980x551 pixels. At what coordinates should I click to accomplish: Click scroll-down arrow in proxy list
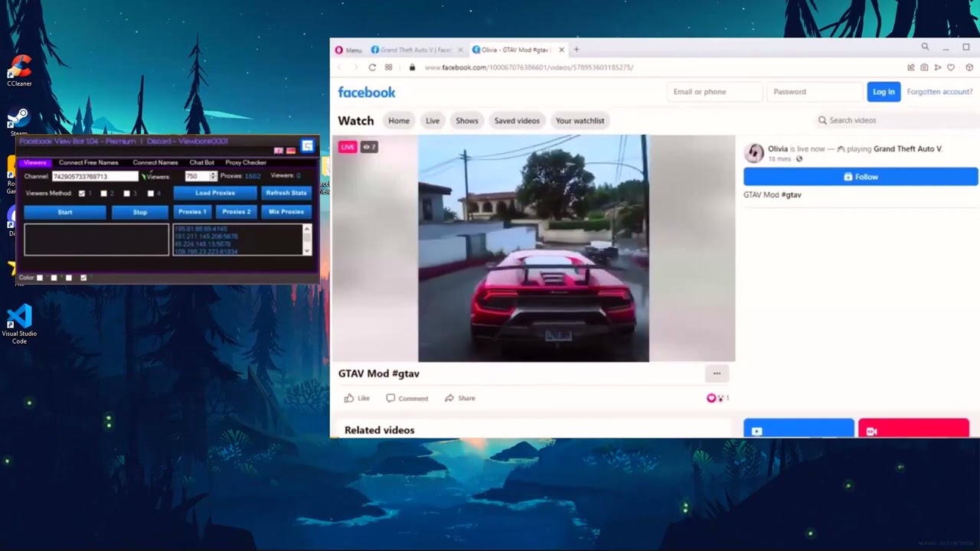point(307,251)
